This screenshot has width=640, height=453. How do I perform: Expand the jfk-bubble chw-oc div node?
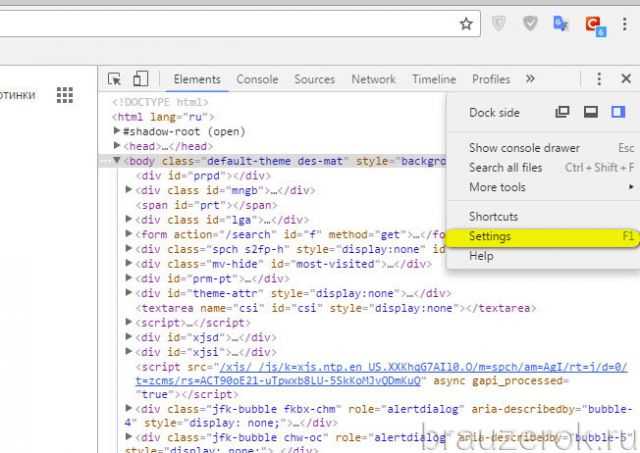click(x=129, y=436)
